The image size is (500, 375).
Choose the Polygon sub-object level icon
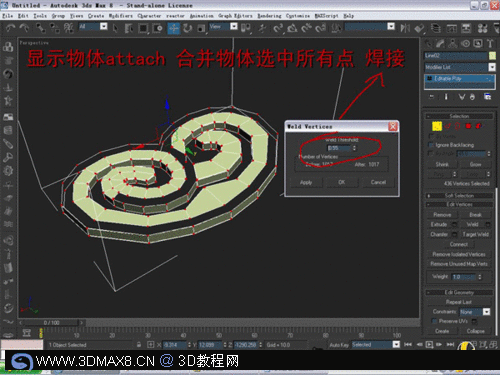pyautogui.click(x=468, y=126)
